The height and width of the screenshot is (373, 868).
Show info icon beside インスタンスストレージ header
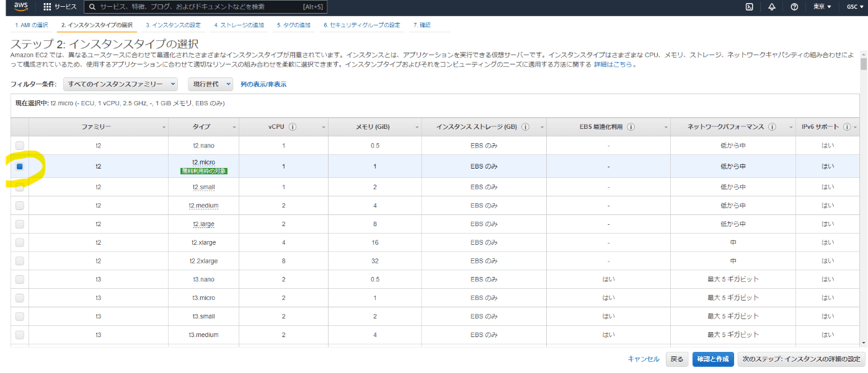point(525,126)
